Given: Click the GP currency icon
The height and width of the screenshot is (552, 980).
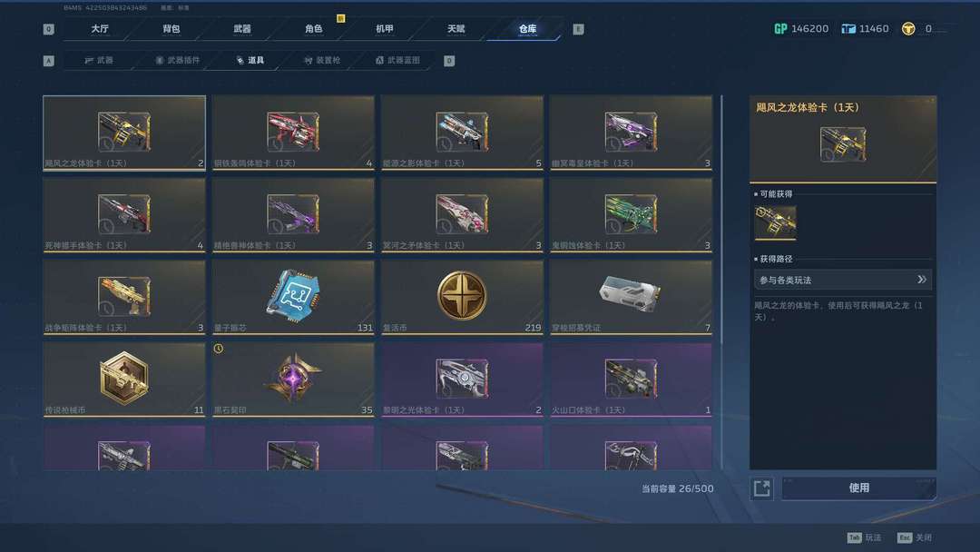Looking at the screenshot, I should coord(780,29).
